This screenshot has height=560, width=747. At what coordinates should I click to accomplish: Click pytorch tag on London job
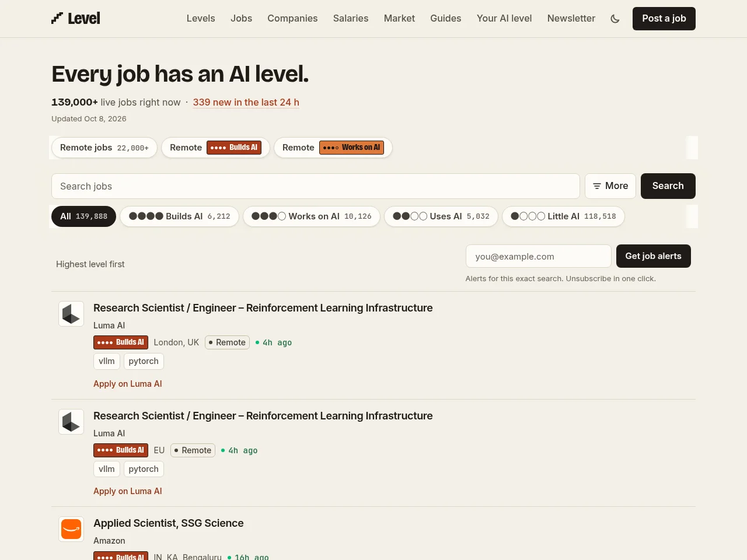(144, 361)
